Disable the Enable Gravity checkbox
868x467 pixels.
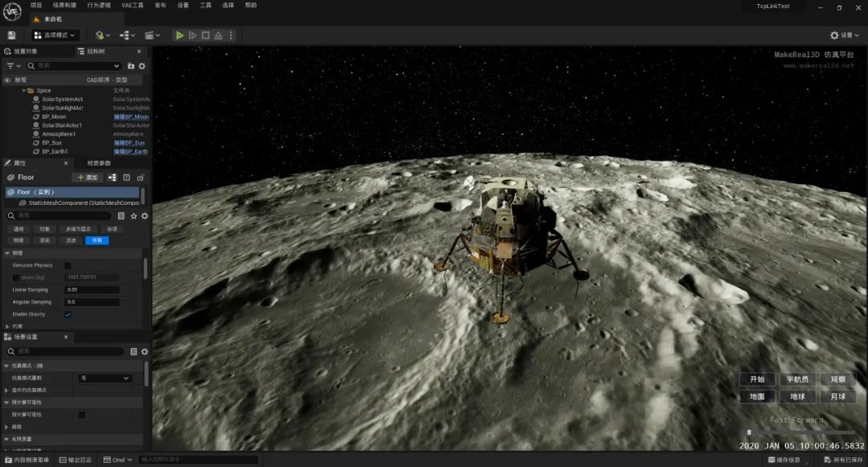68,314
